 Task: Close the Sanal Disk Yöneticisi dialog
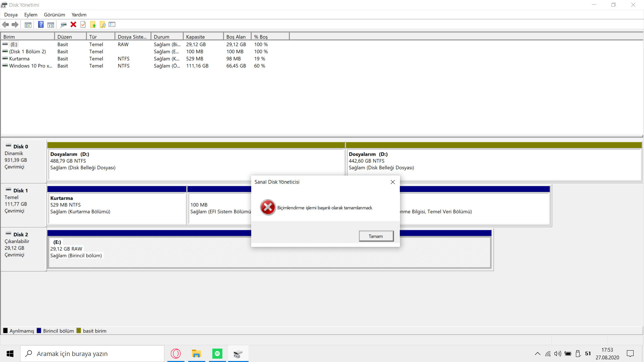tap(392, 182)
